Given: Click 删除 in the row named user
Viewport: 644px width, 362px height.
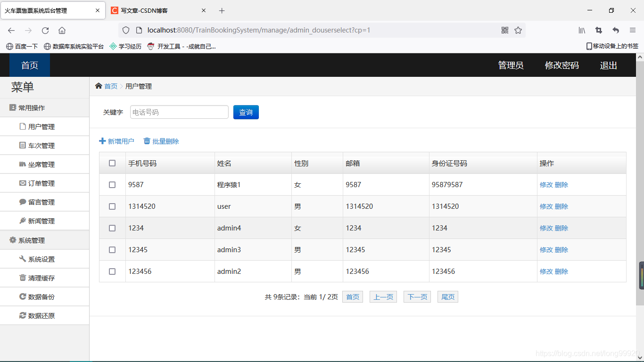Looking at the screenshot, I should click(x=561, y=206).
